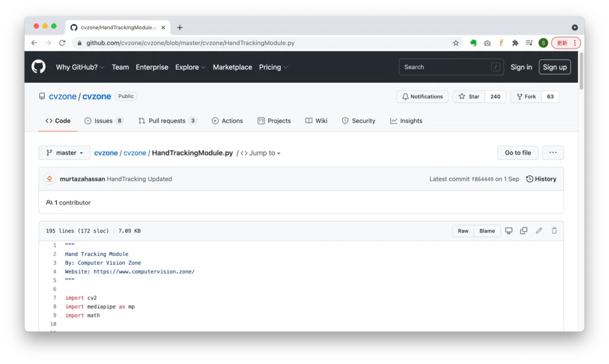
Task: Open the three-dots file options menu
Action: pos(553,153)
